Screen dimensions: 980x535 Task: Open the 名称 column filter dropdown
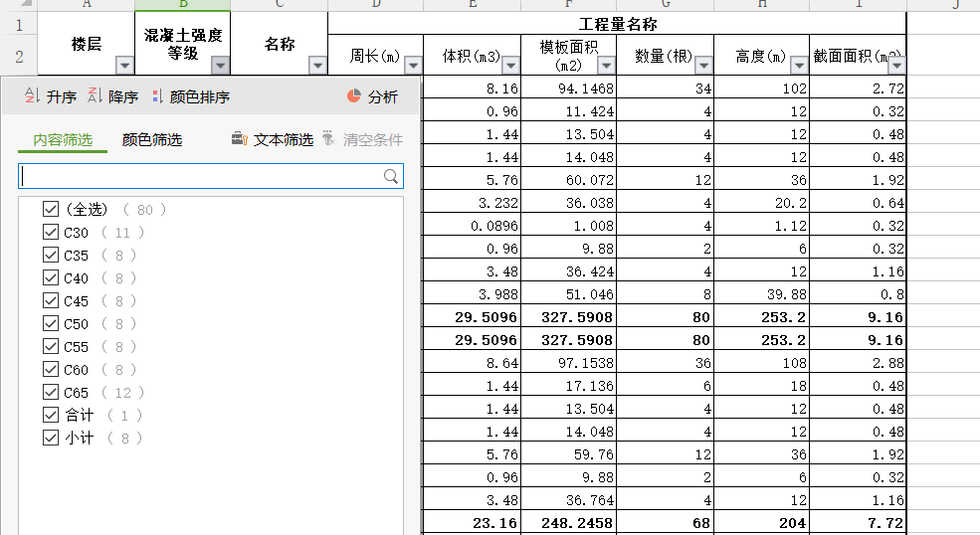point(317,65)
